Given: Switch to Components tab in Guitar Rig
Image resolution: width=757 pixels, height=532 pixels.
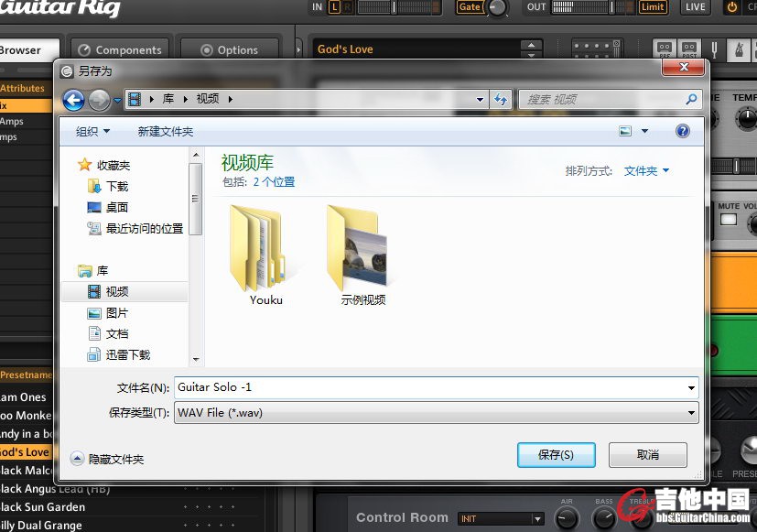Looking at the screenshot, I should tap(120, 50).
